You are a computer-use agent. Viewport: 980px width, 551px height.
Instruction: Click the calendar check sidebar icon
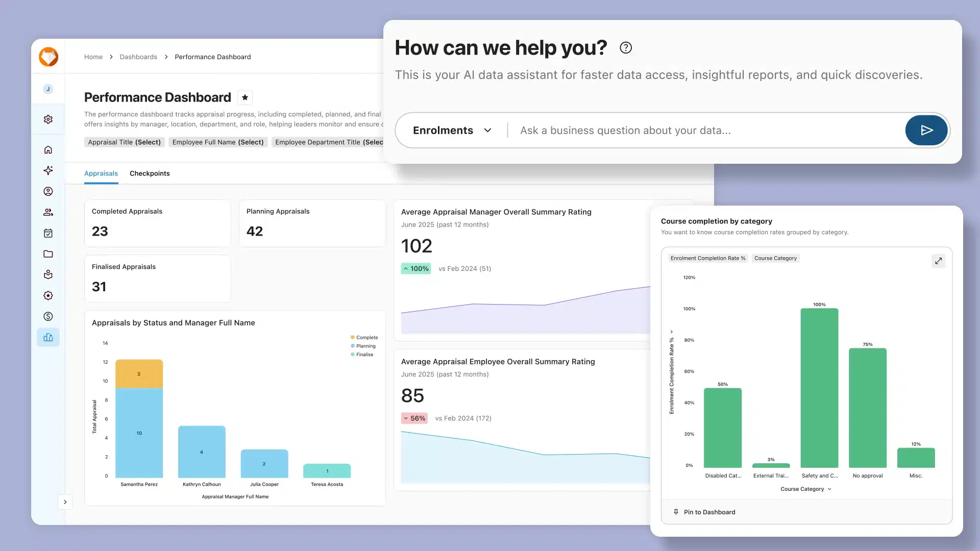[x=48, y=233]
